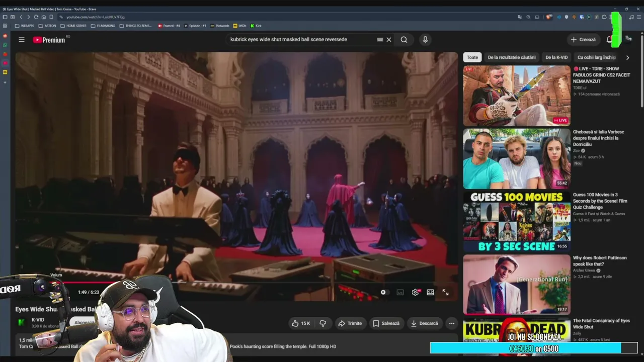Open the 'Gheboasă și Iulia Vorbesc' video thumbnail
The height and width of the screenshot is (362, 644).
coord(517,159)
